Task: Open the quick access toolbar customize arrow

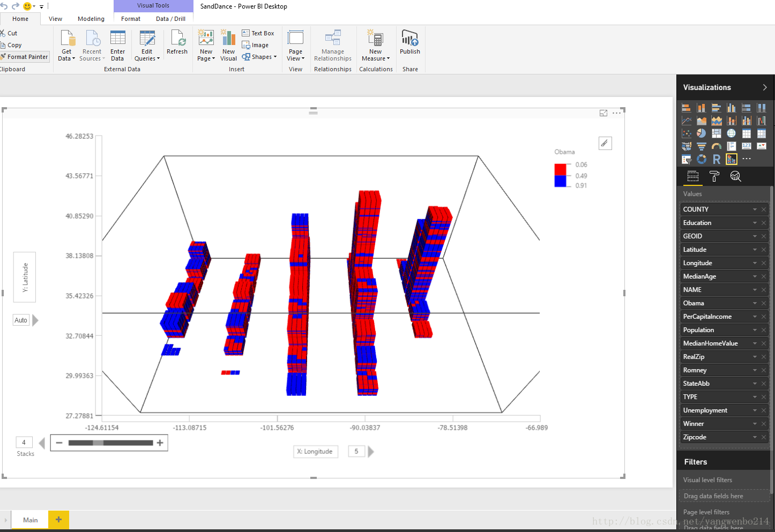Action: click(x=41, y=6)
